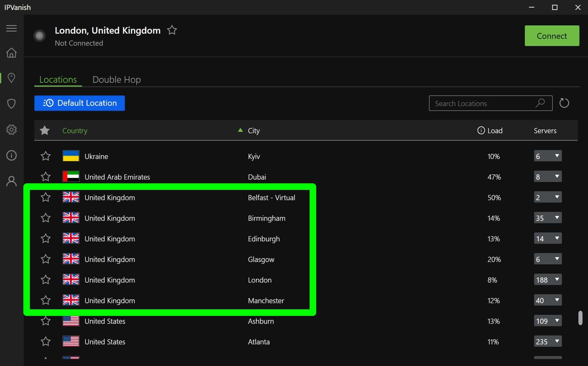
Task: Click the refresh locations icon
Action: (564, 103)
